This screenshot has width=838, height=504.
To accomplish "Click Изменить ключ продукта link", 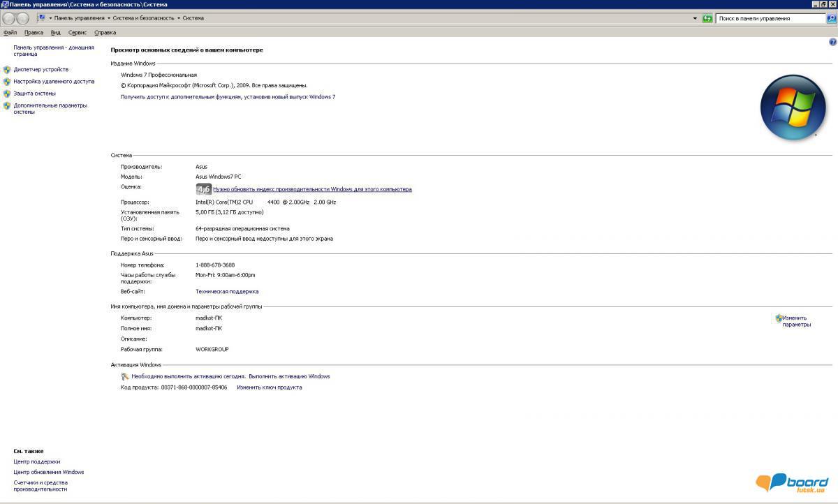I will [269, 387].
